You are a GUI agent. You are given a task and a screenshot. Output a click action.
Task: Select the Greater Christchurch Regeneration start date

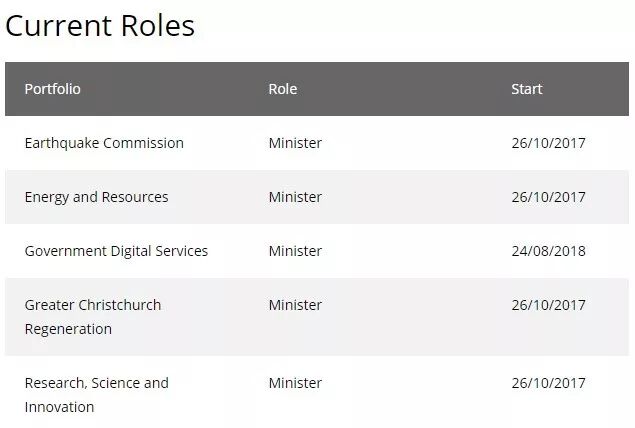click(548, 305)
